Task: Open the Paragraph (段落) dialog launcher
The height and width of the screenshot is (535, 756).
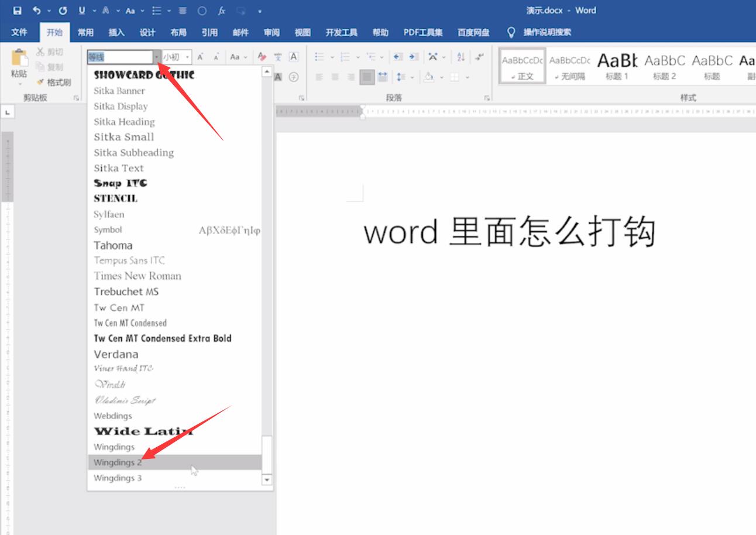Action: click(486, 98)
